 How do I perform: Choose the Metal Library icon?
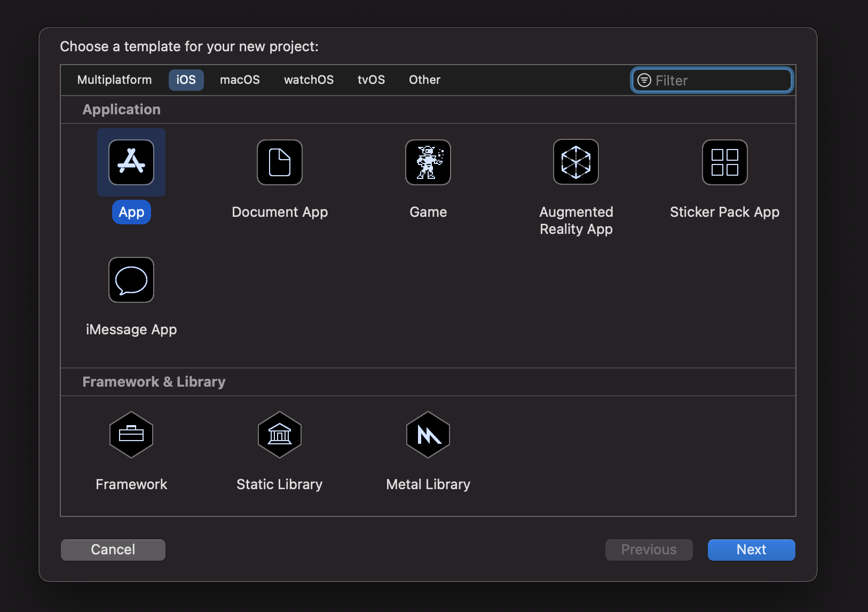tap(428, 435)
